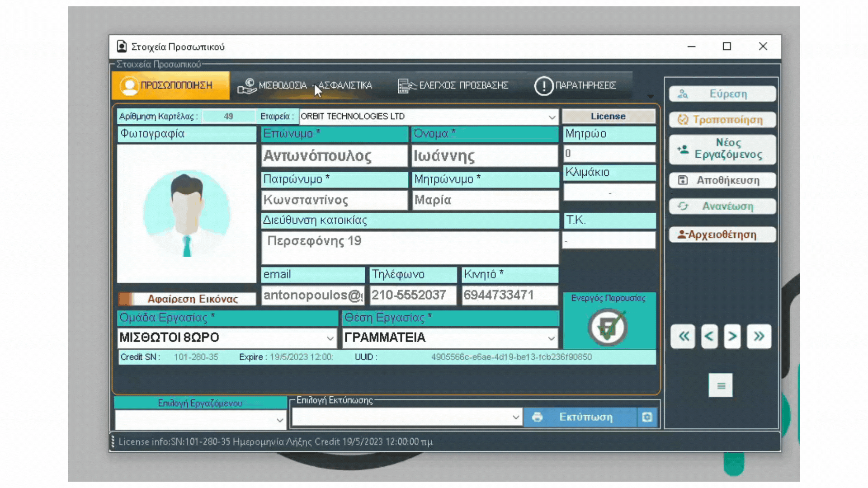Image resolution: width=868 pixels, height=488 pixels.
Task: Go to next employee record
Action: click(732, 336)
